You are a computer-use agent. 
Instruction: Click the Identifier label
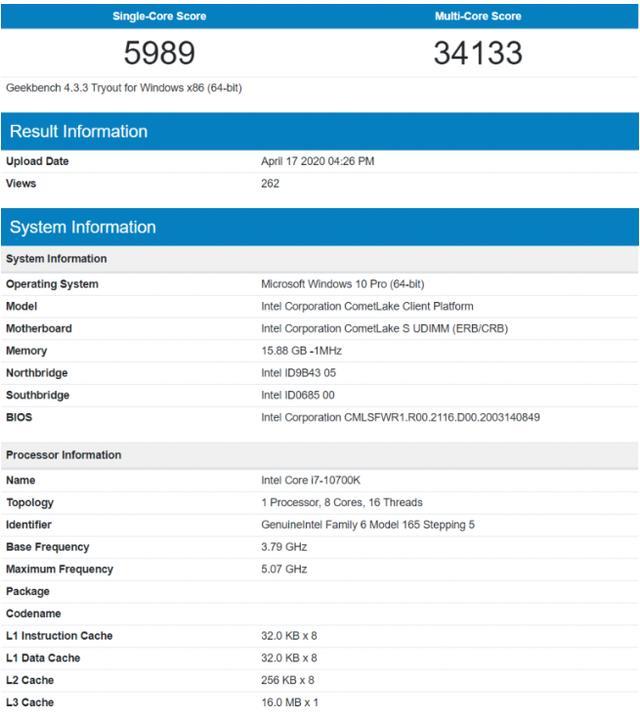28,525
